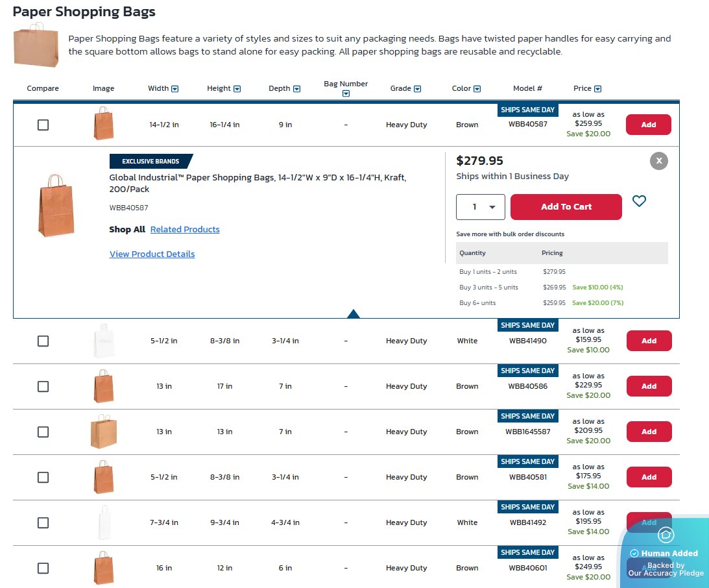709x588 pixels.
Task: Tick compare checkbox for WBB1645587
Action: (x=43, y=432)
